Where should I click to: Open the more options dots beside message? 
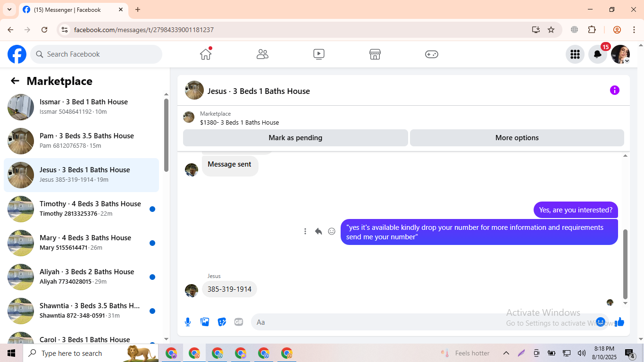[x=305, y=231]
